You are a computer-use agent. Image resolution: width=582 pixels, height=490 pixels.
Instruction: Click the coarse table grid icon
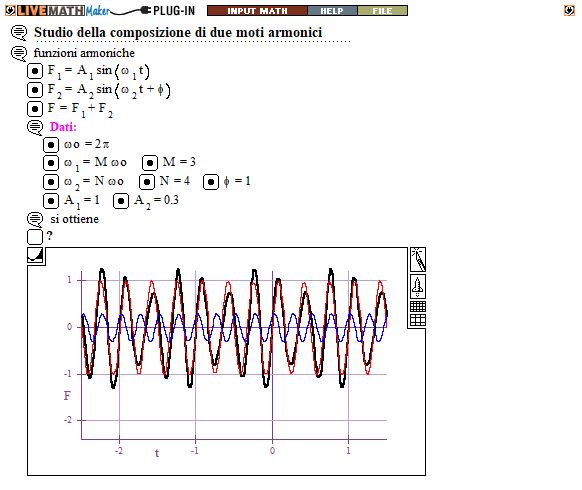(x=418, y=320)
